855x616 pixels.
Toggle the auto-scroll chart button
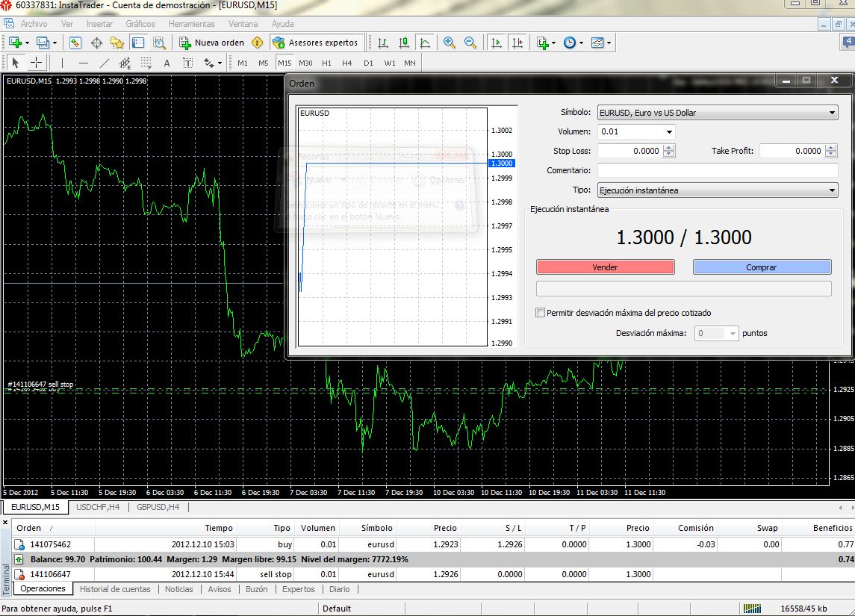(x=497, y=43)
